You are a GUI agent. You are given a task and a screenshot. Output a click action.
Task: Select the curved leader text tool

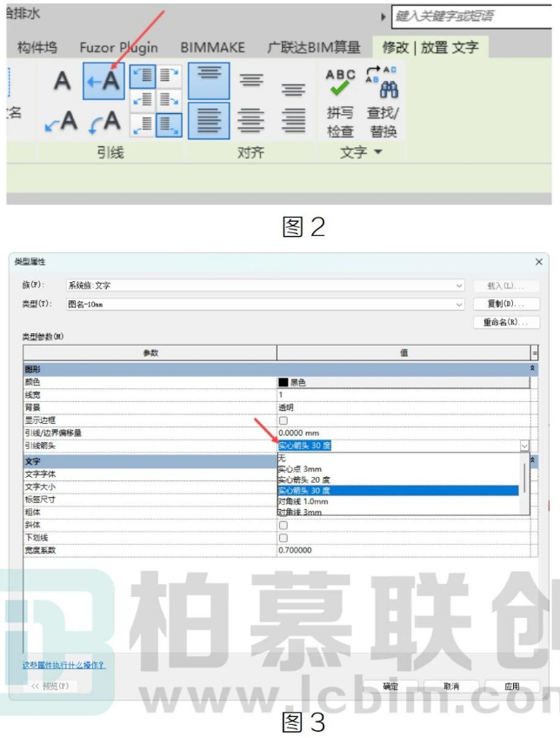pos(104,122)
